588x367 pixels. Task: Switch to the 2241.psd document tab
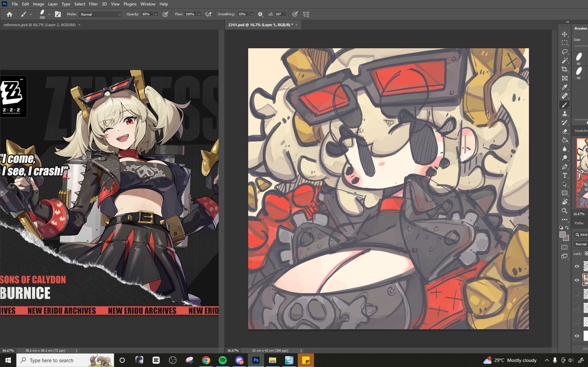tap(260, 25)
